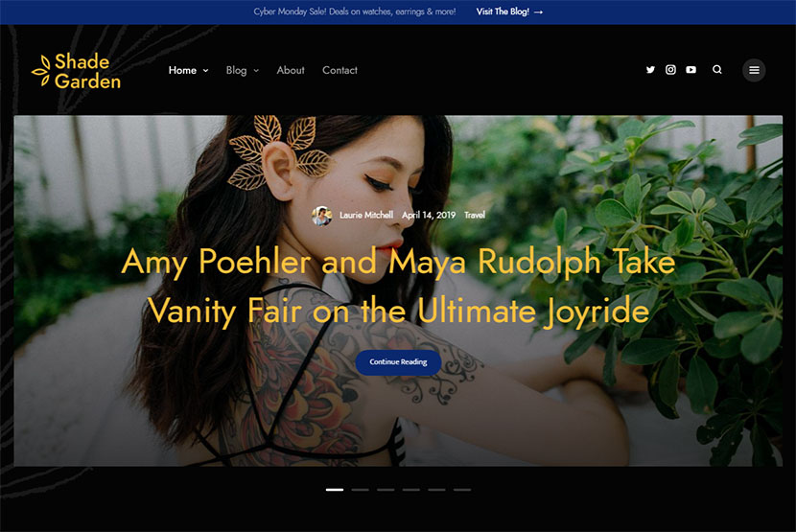Screen dimensions: 796x532
Task: Open the Home menu item
Action: tap(182, 70)
